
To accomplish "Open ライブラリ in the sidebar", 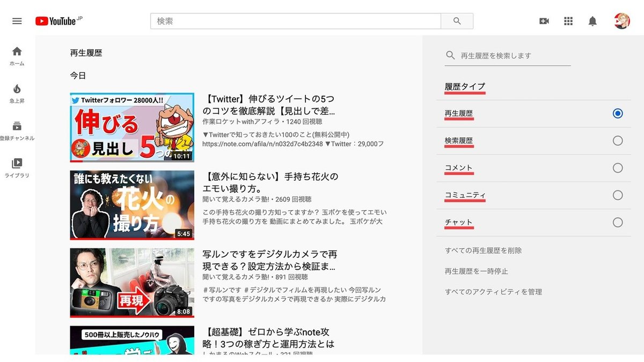I will [17, 168].
